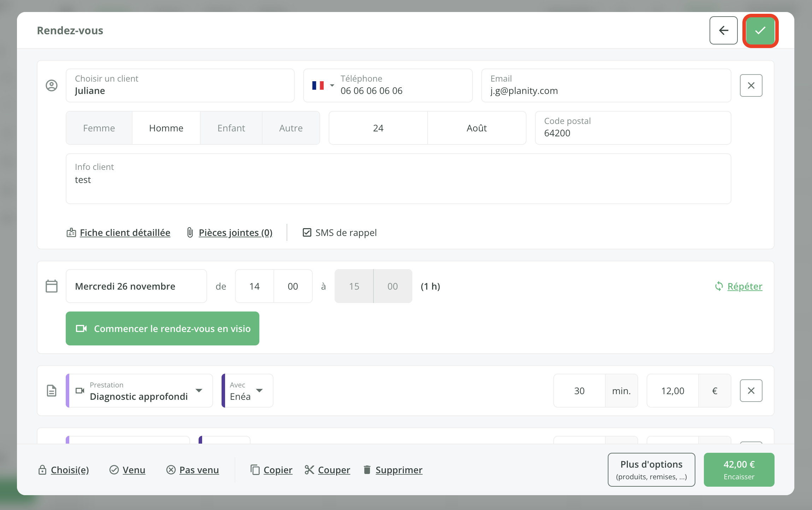Mark appointment as Venu

[134, 470]
